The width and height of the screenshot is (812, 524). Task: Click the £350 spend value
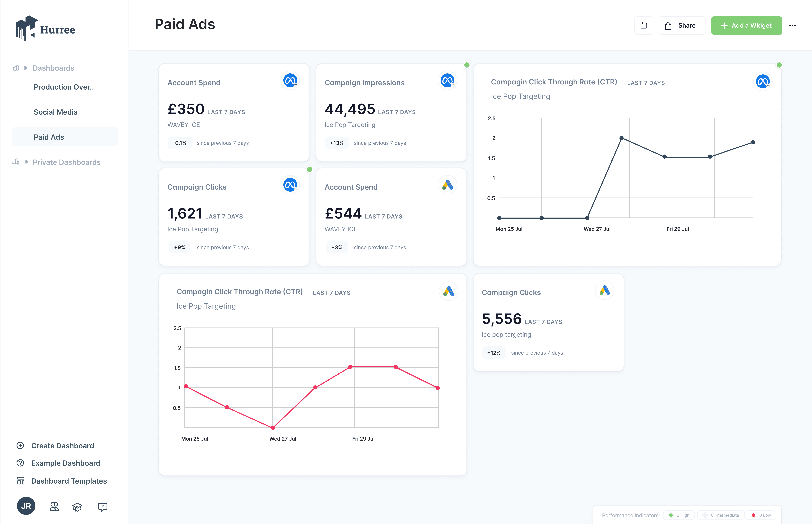[186, 109]
